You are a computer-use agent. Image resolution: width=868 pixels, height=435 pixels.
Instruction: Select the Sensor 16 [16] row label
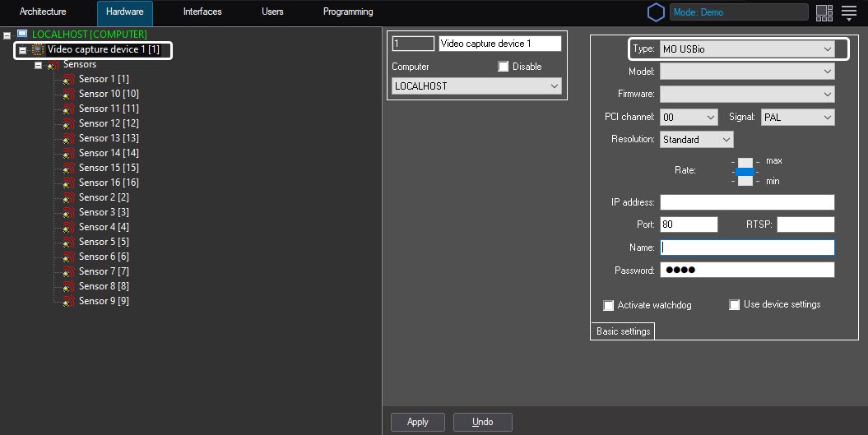click(x=109, y=183)
